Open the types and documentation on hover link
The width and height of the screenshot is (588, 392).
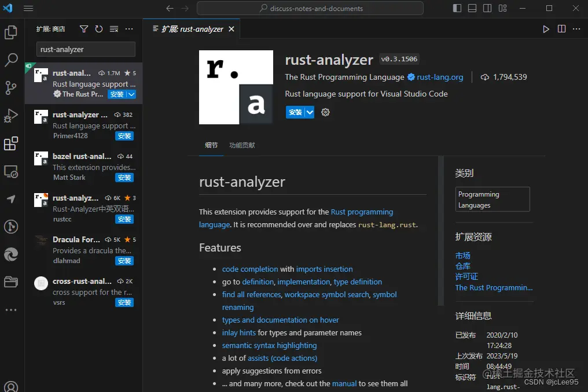point(280,320)
